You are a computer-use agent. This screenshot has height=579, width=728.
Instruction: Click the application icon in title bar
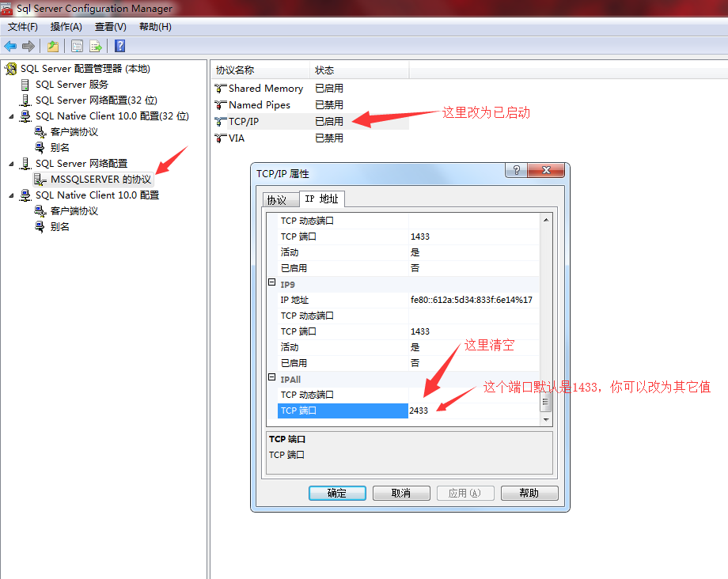point(6,9)
